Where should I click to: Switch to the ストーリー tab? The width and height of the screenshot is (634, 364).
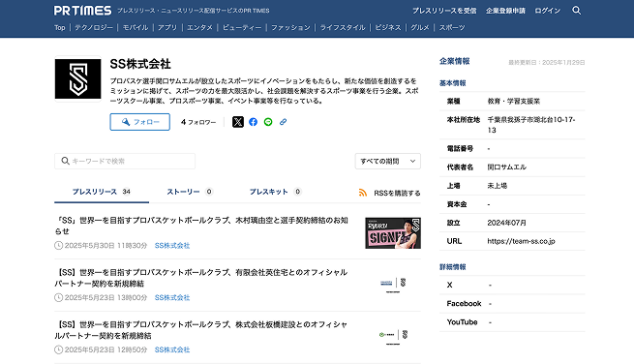point(190,192)
